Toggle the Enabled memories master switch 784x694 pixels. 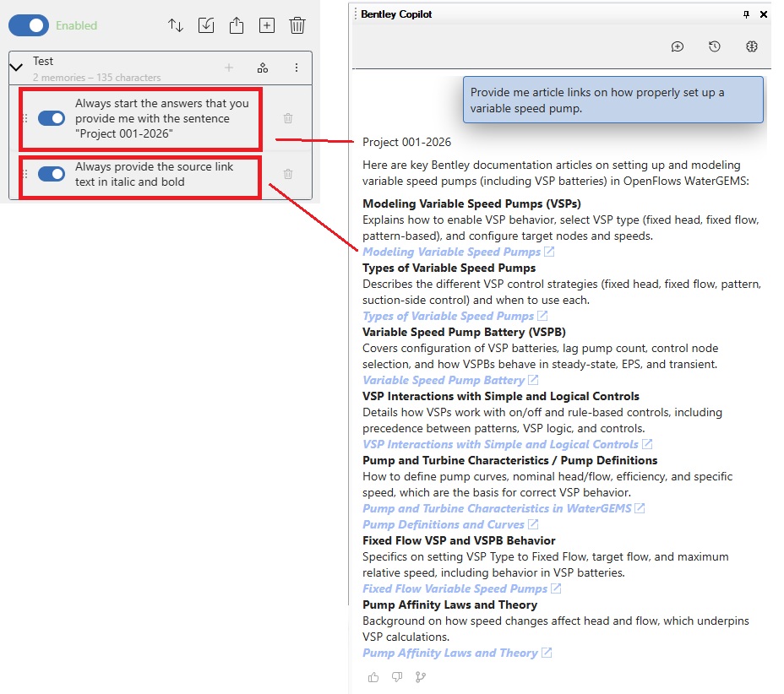[29, 25]
